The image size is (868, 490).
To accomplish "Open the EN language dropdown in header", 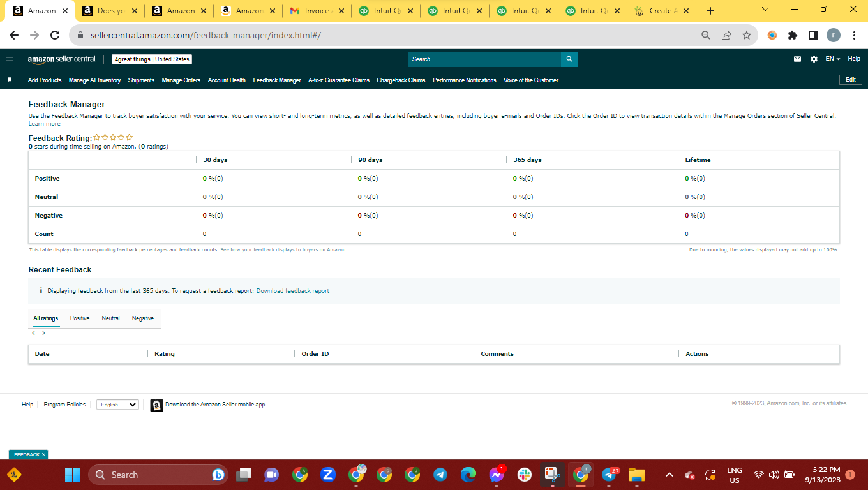I will 832,59.
